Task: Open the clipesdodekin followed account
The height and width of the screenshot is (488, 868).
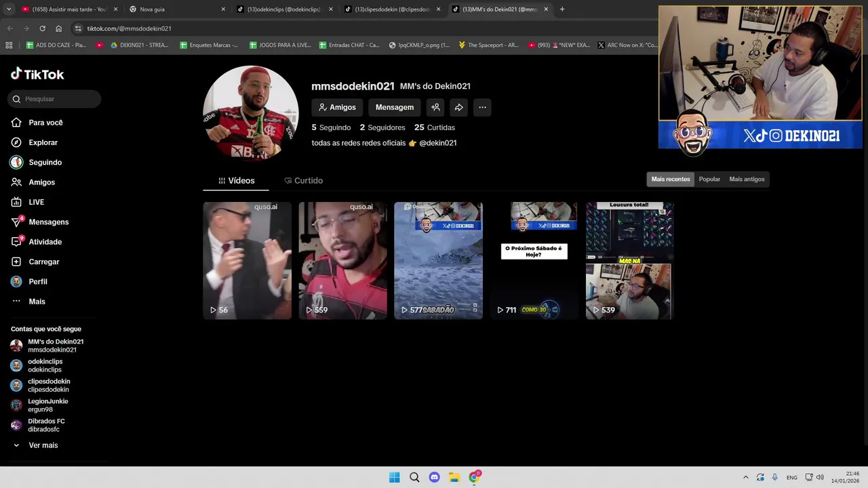Action: (41, 386)
